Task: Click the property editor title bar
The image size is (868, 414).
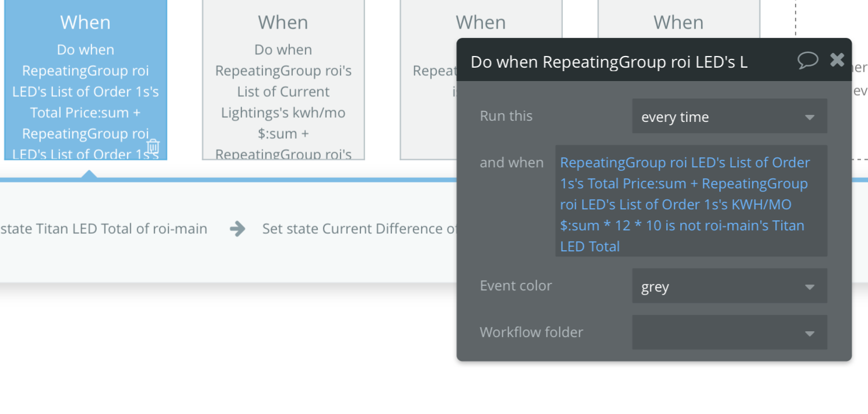Action: [x=630, y=61]
